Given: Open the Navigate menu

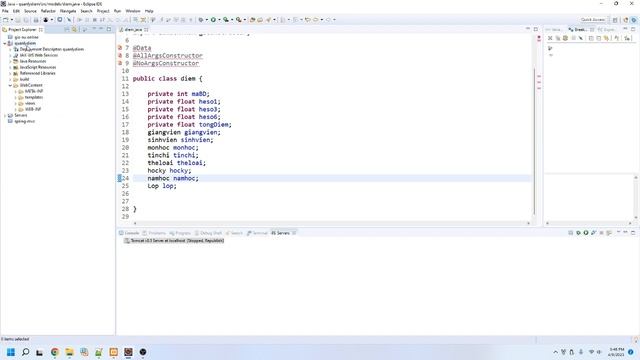Looking at the screenshot, I should 68,11.
